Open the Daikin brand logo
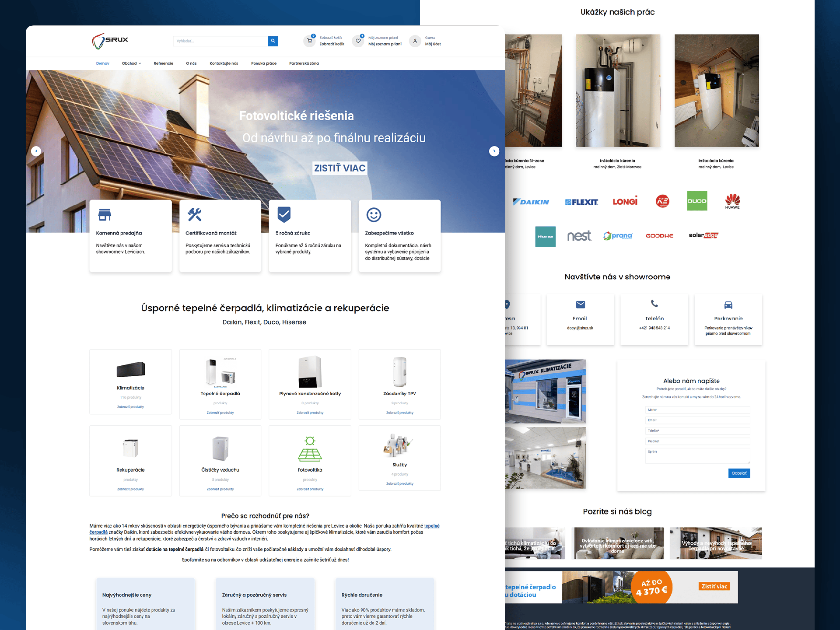 pos(531,202)
